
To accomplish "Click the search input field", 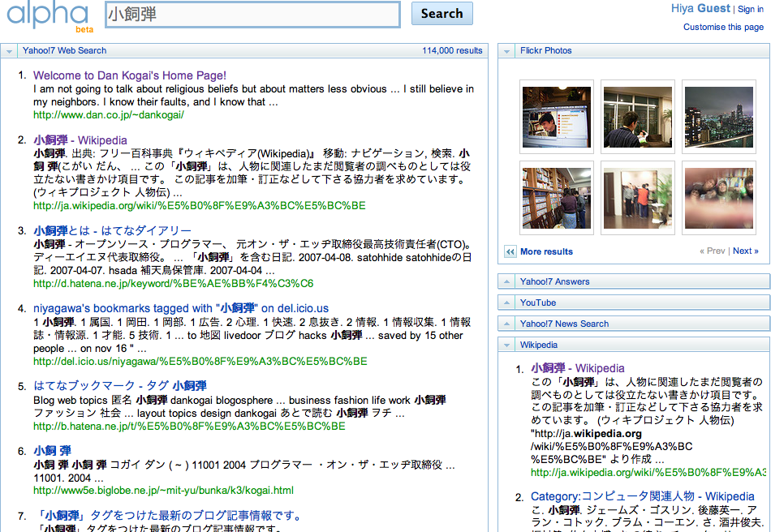I will pyautogui.click(x=252, y=15).
